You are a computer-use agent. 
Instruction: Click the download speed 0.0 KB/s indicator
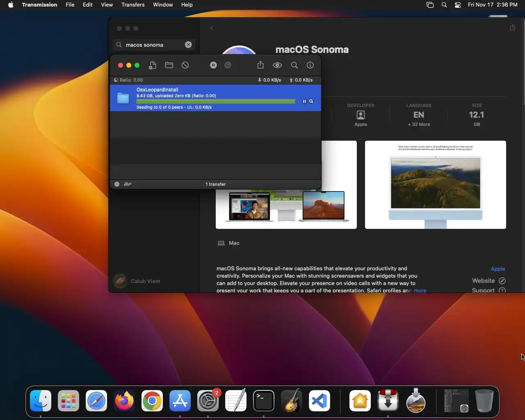pyautogui.click(x=269, y=80)
